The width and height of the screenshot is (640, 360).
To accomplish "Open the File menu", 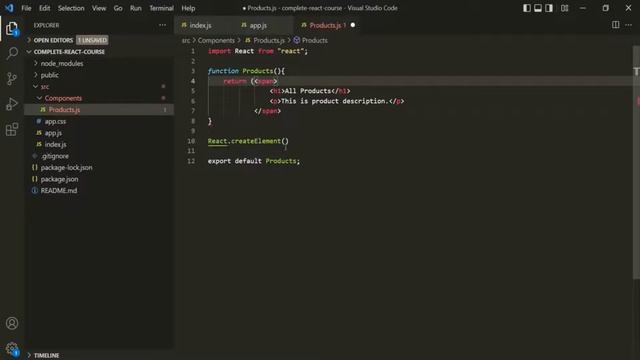I will (x=26, y=8).
